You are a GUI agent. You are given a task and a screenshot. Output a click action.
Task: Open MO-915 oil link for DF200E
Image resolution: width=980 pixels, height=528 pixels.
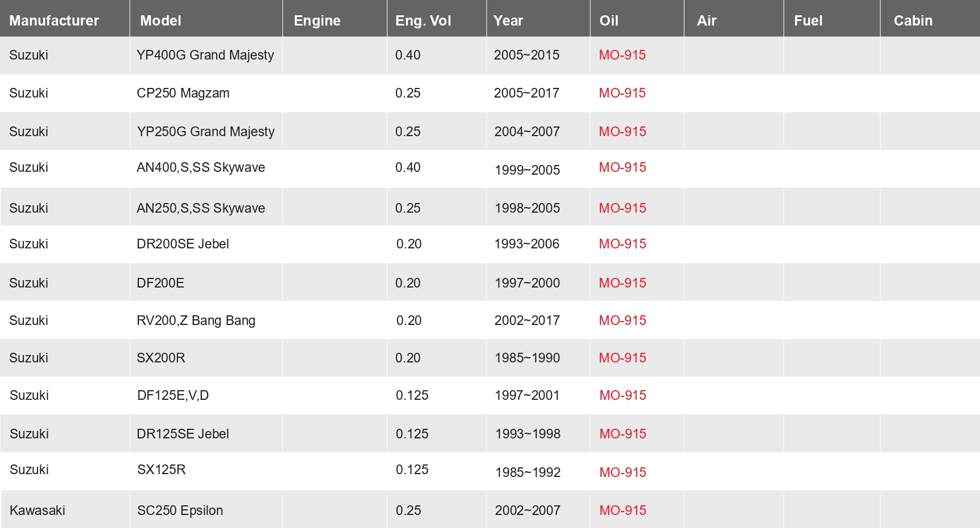pyautogui.click(x=622, y=283)
